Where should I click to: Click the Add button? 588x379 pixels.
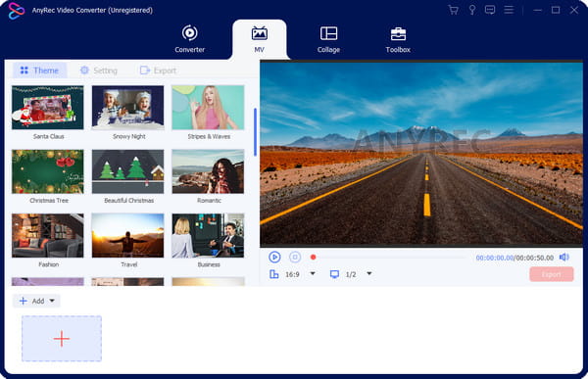coord(36,301)
